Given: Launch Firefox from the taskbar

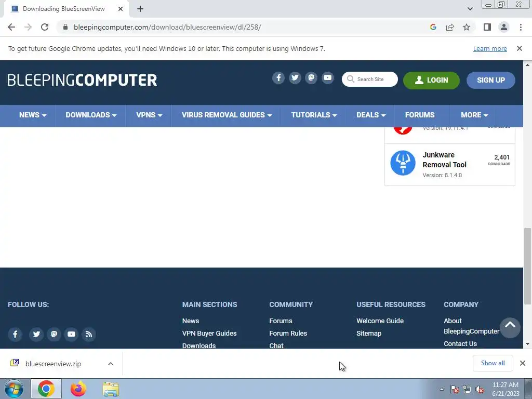Looking at the screenshot, I should click(78, 389).
